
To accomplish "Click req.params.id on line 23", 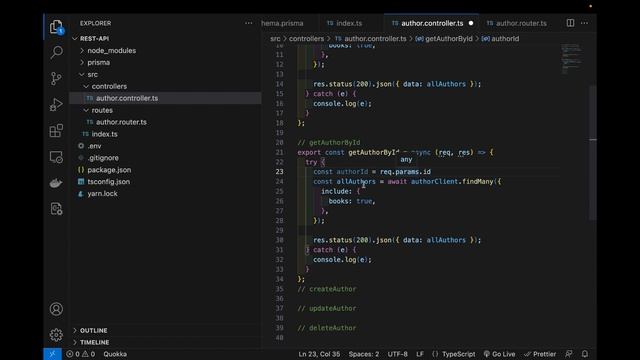I will tap(405, 172).
